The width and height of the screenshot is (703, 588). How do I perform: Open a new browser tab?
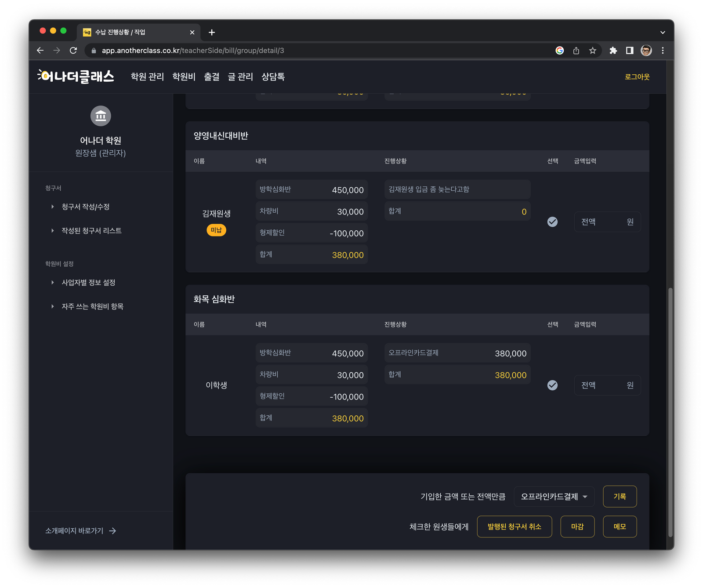[x=212, y=33]
